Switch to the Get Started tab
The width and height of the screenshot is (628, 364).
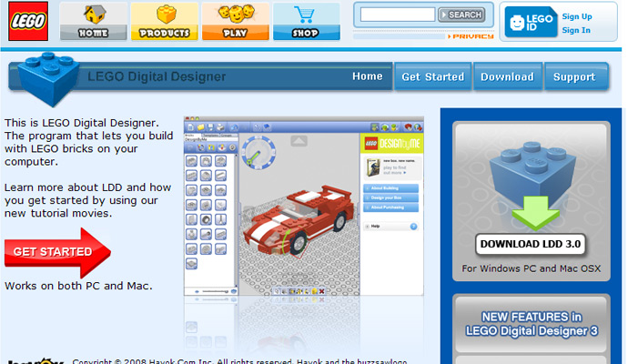click(433, 76)
